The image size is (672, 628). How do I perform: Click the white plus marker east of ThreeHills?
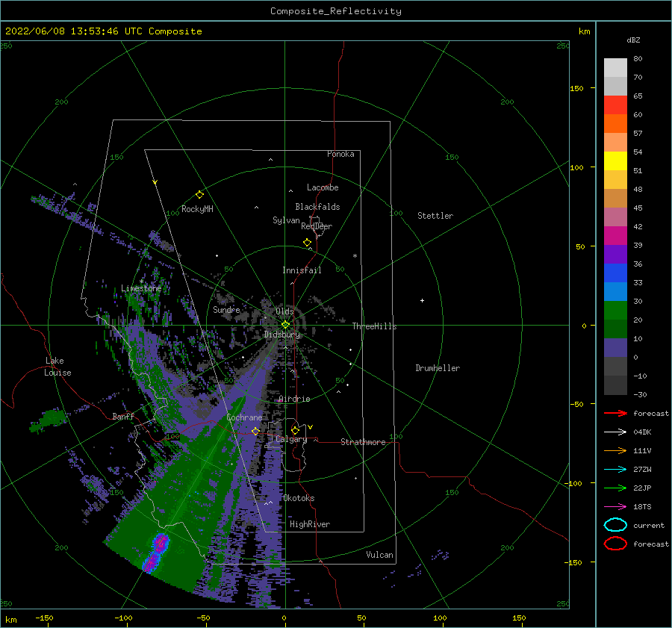click(422, 300)
